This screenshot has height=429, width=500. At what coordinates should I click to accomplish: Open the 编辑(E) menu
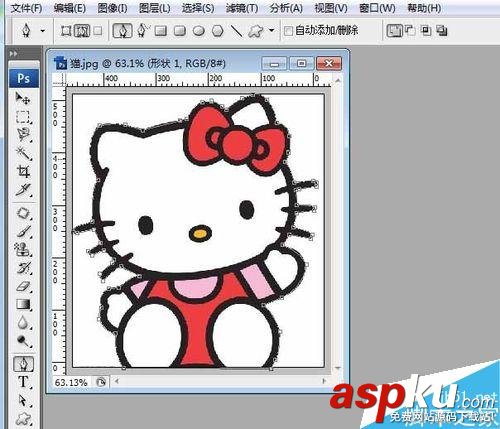coord(70,8)
